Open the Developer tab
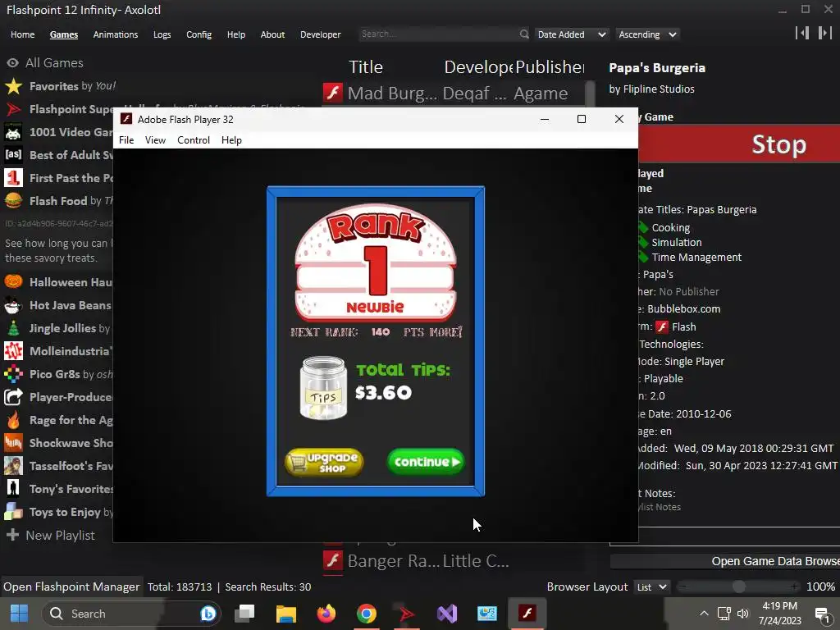Viewport: 840px width, 630px height. 321,34
